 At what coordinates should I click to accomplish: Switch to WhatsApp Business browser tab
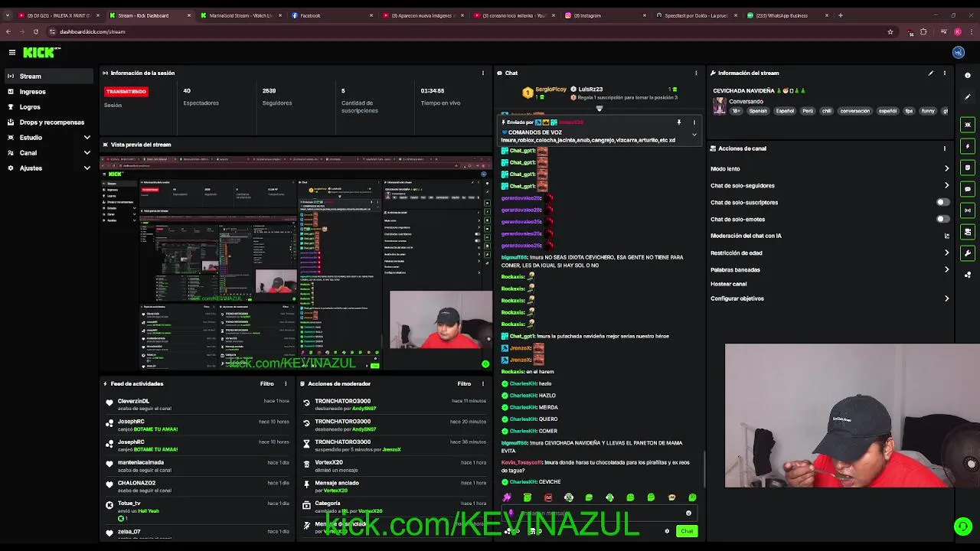(789, 15)
